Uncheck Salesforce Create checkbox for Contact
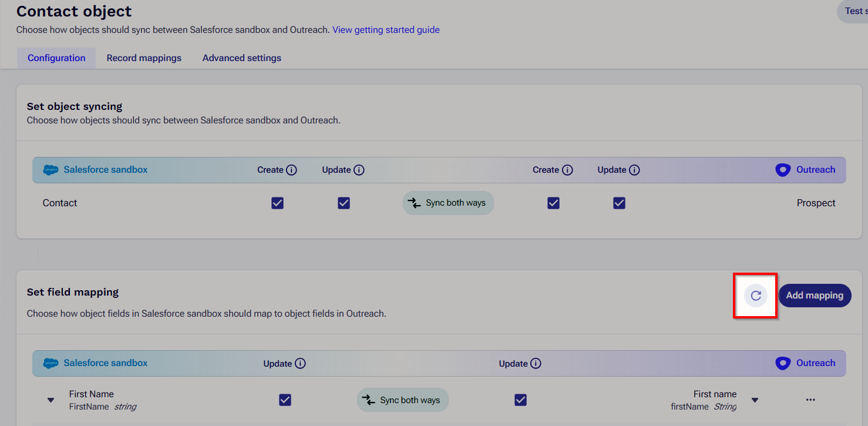The width and height of the screenshot is (868, 426). point(278,203)
